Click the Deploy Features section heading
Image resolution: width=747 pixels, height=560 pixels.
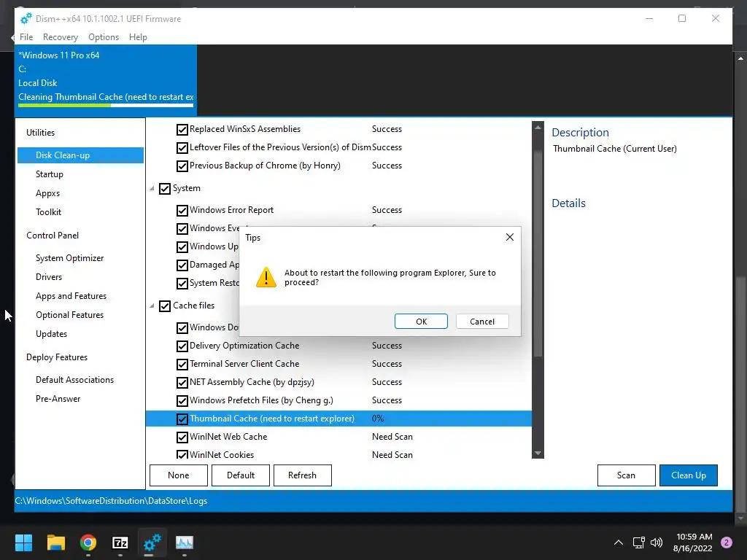[57, 357]
